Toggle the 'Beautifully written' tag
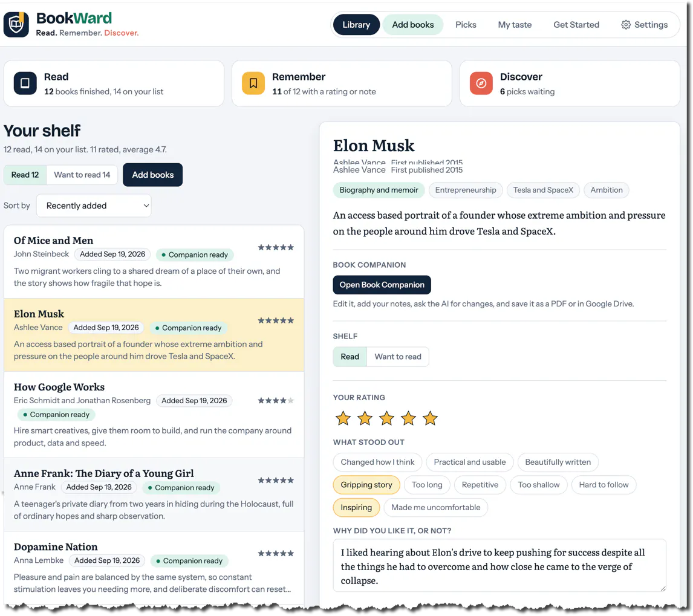 558,462
